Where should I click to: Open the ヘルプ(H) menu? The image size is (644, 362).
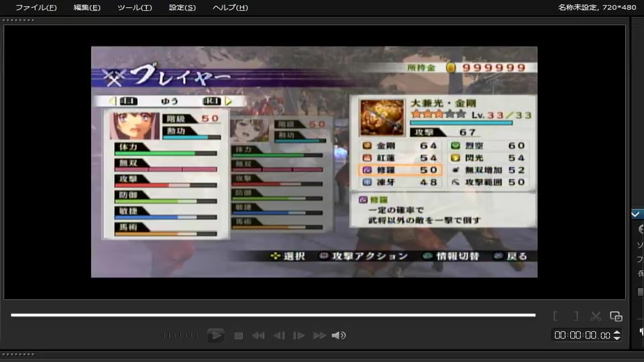pyautogui.click(x=230, y=7)
